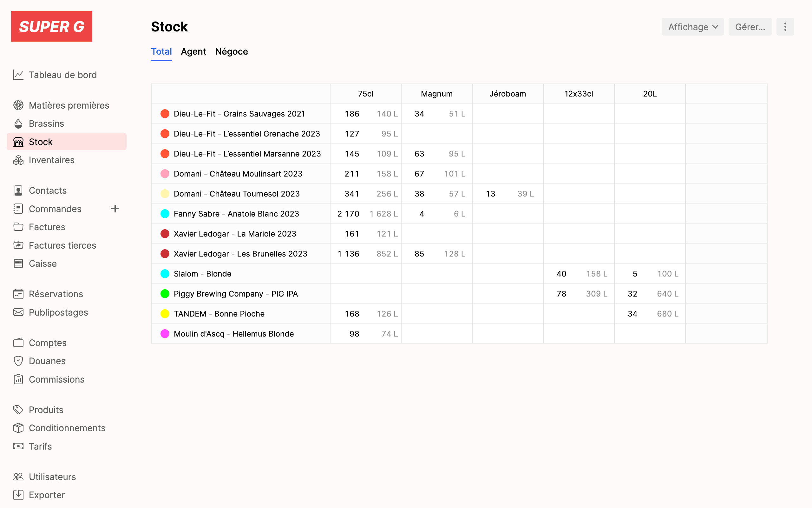Open the Produits page
This screenshot has height=508, width=812.
pyautogui.click(x=46, y=410)
